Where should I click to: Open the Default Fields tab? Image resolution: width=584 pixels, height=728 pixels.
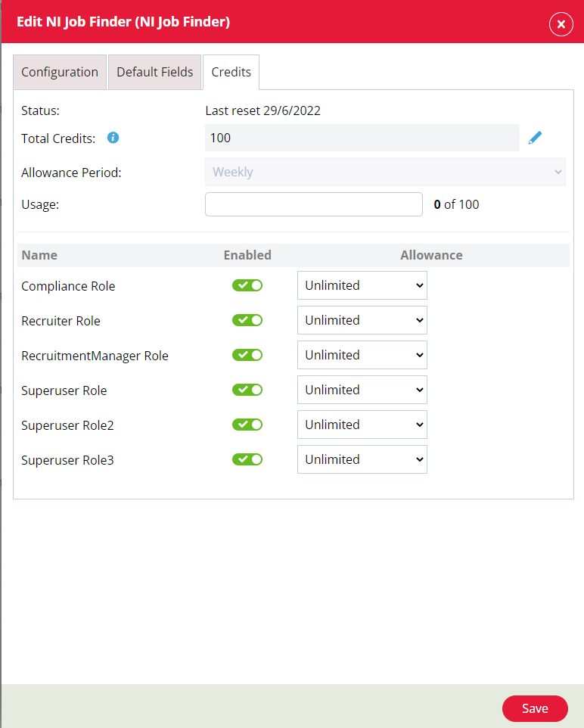point(154,73)
